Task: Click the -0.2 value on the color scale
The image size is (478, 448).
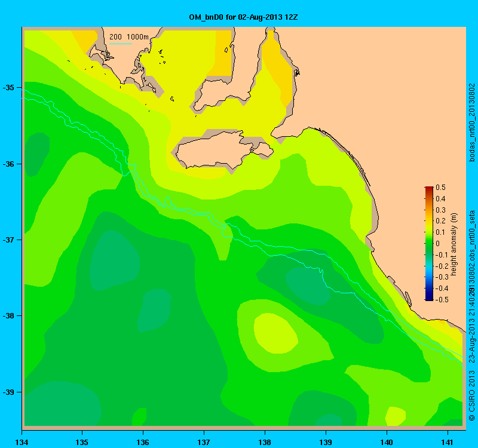Action: click(442, 266)
